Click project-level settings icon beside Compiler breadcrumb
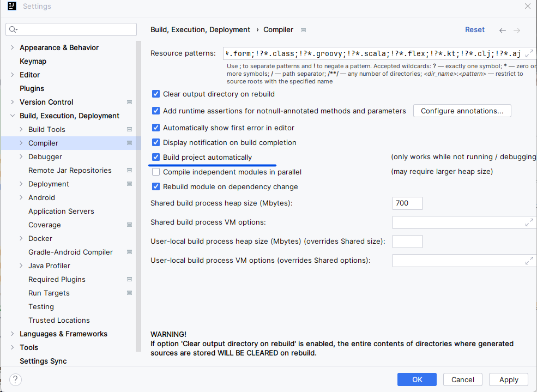This screenshot has height=392, width=537. (x=303, y=30)
